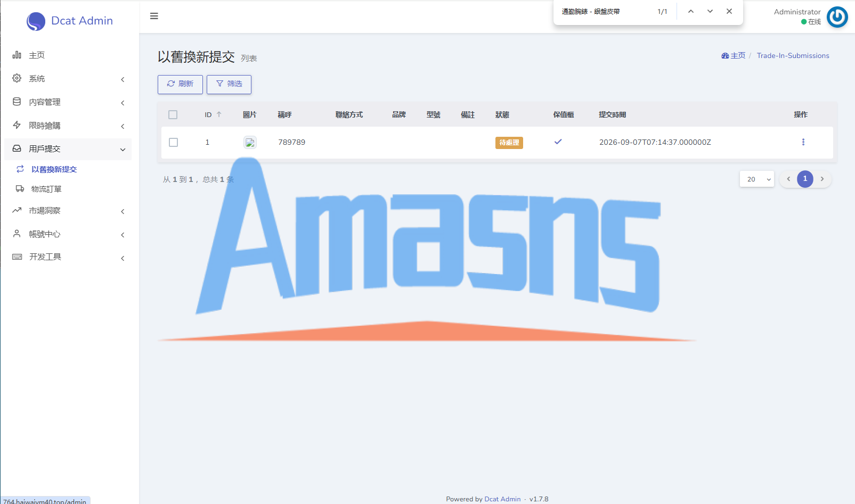Screen dimensions: 855x504
Task: Expand the 市場洞察 menu chevron
Action: (123, 211)
